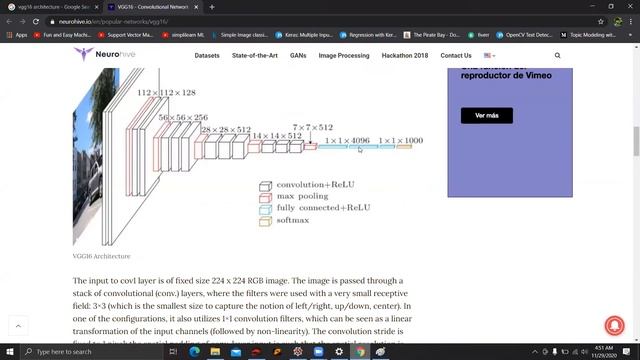Click the taskbar clock and date
Viewport: 640px width, 360px height.
(604, 351)
